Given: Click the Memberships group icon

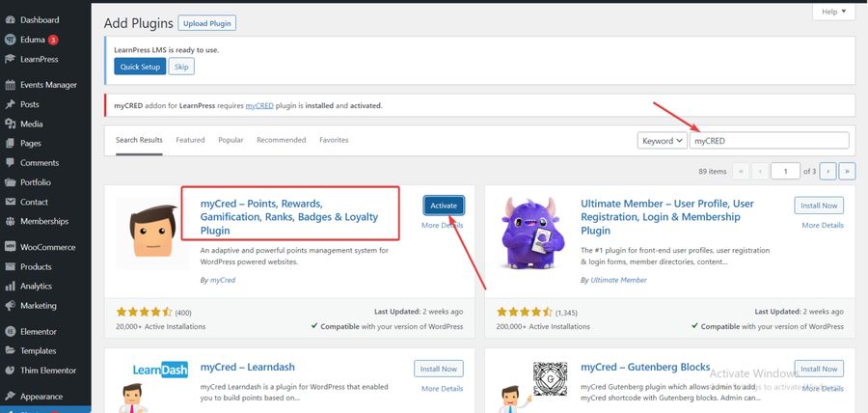Looking at the screenshot, I should coord(10,221).
